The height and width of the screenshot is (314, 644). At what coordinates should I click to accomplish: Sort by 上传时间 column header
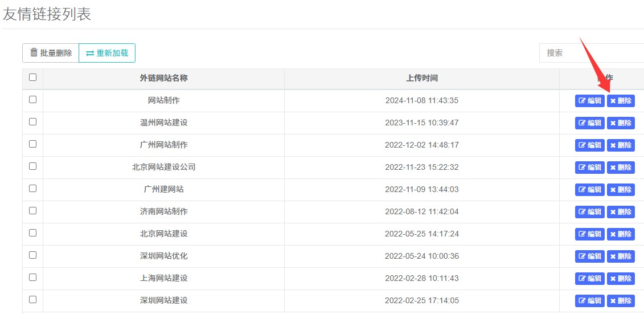[x=421, y=78]
